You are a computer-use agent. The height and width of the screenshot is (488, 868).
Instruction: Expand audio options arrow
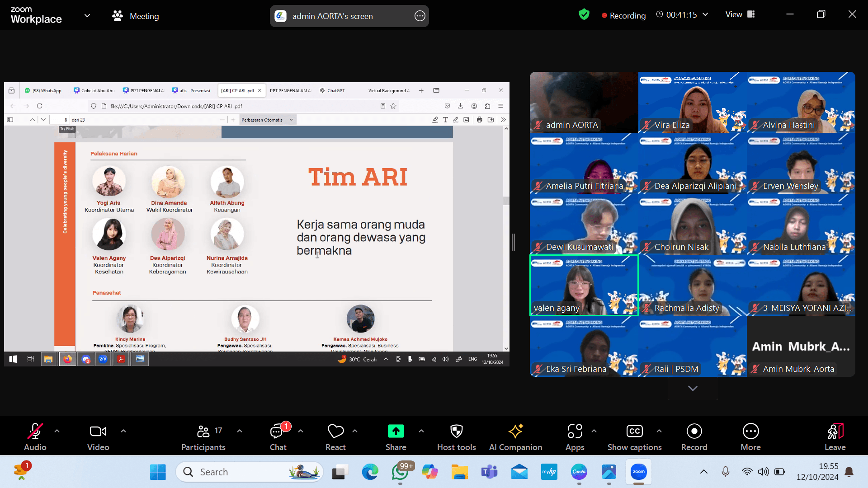pos(57,431)
